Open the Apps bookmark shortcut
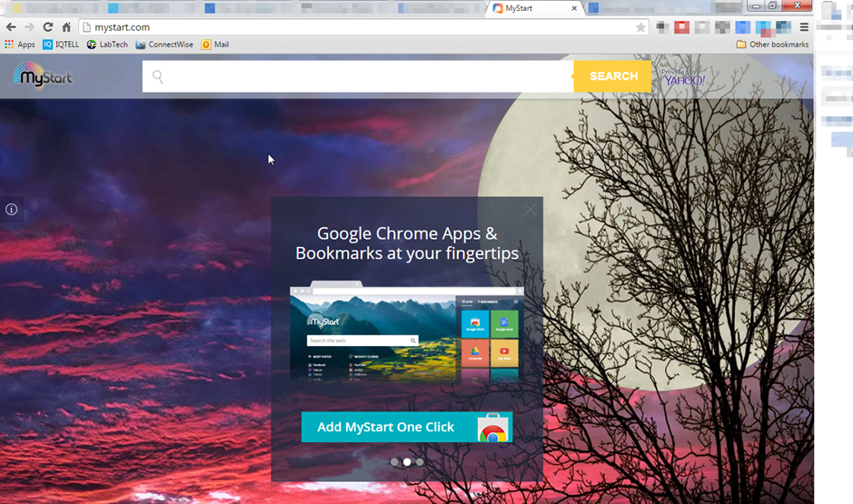 pyautogui.click(x=20, y=44)
